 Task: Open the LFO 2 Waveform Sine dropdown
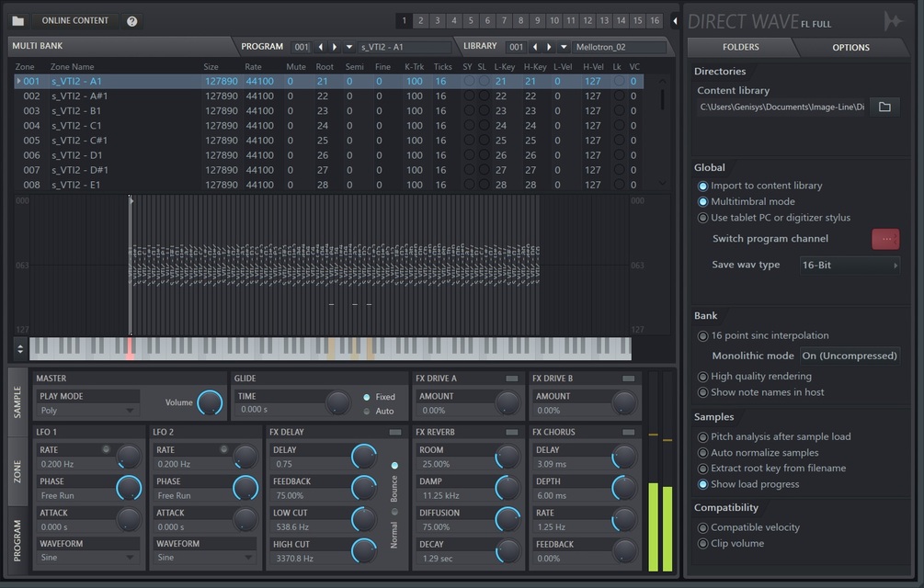(205, 558)
